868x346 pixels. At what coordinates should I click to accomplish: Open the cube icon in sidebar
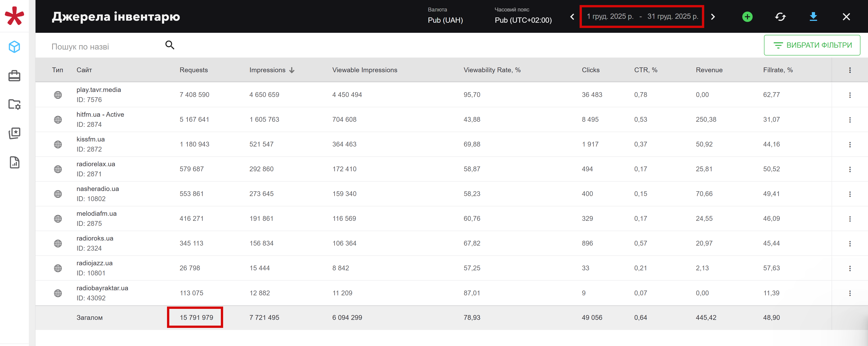point(14,47)
